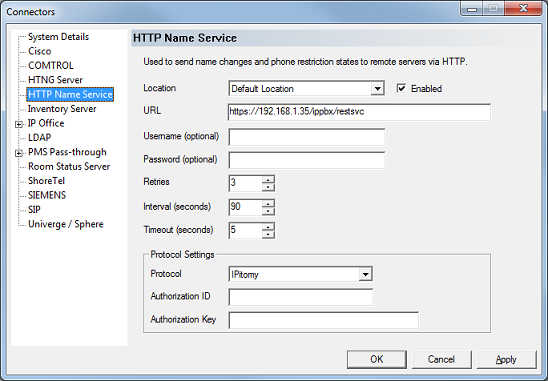Focus the Authorization Key field
Screen dimensions: 548x381
[324, 320]
